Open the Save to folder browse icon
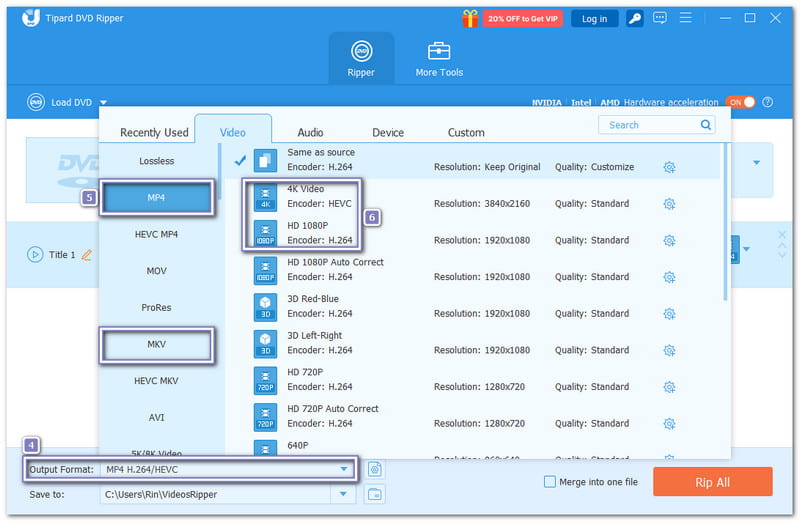This screenshot has height=522, width=800. [375, 494]
